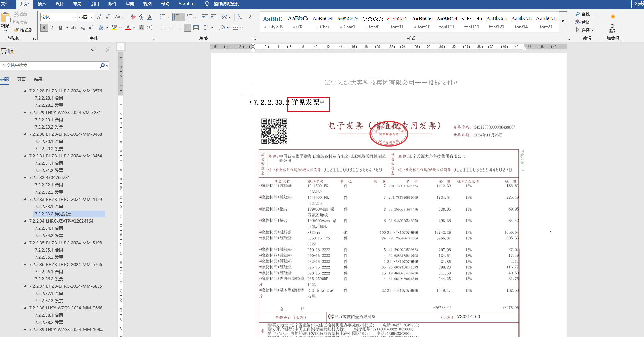The height and width of the screenshot is (337, 644).
Task: Apply superscript formatting
Action: [91, 28]
